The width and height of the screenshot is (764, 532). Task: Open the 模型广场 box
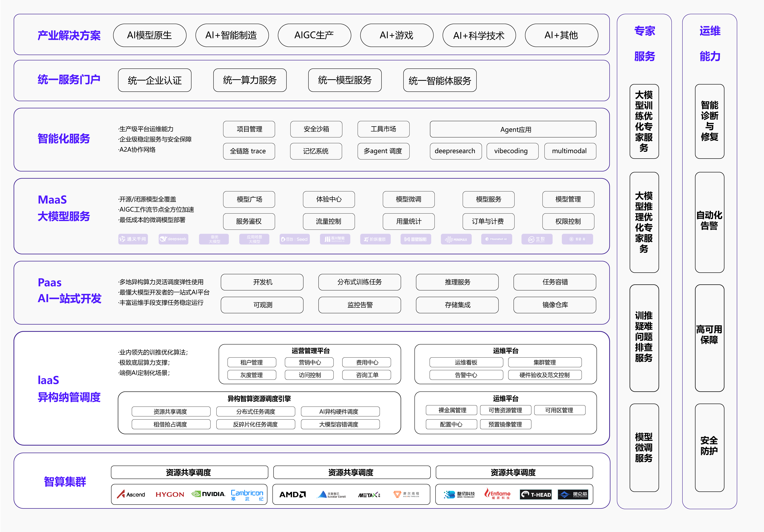coord(249,199)
